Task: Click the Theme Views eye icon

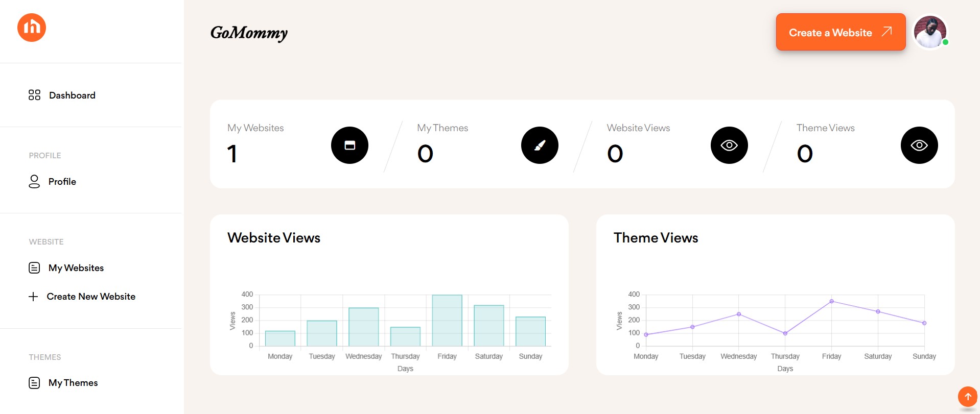Action: (x=919, y=145)
